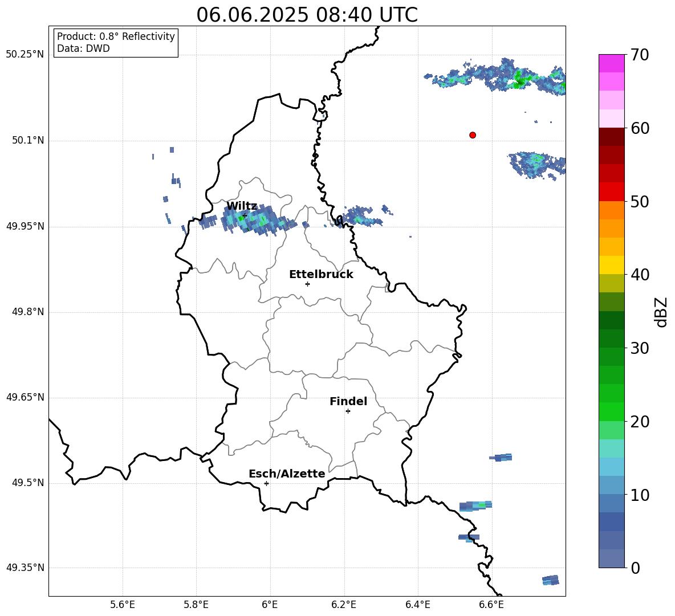Screen dimensions: 675x616
Task: Click the colorbar tick label 60
Action: pos(640,128)
